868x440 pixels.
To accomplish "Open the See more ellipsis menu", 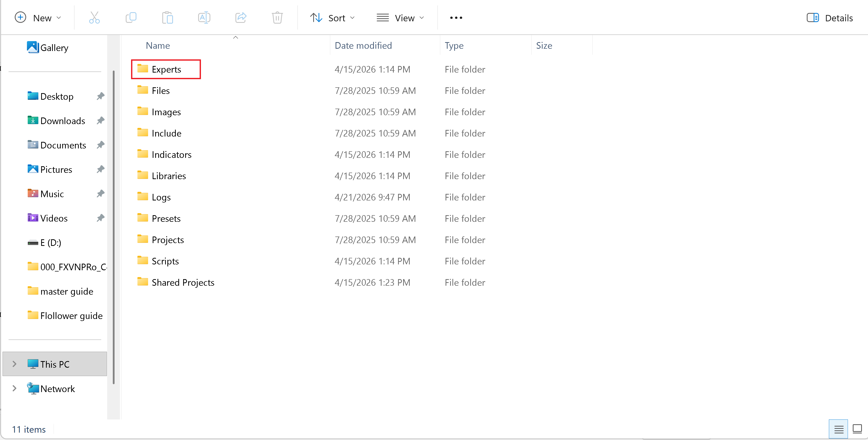I will (456, 18).
